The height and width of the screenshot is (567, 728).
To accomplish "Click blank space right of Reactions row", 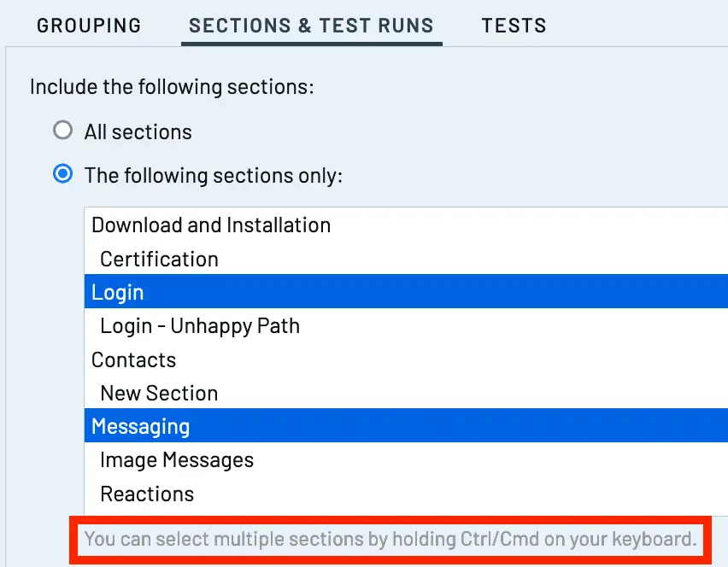I will tap(460, 494).
